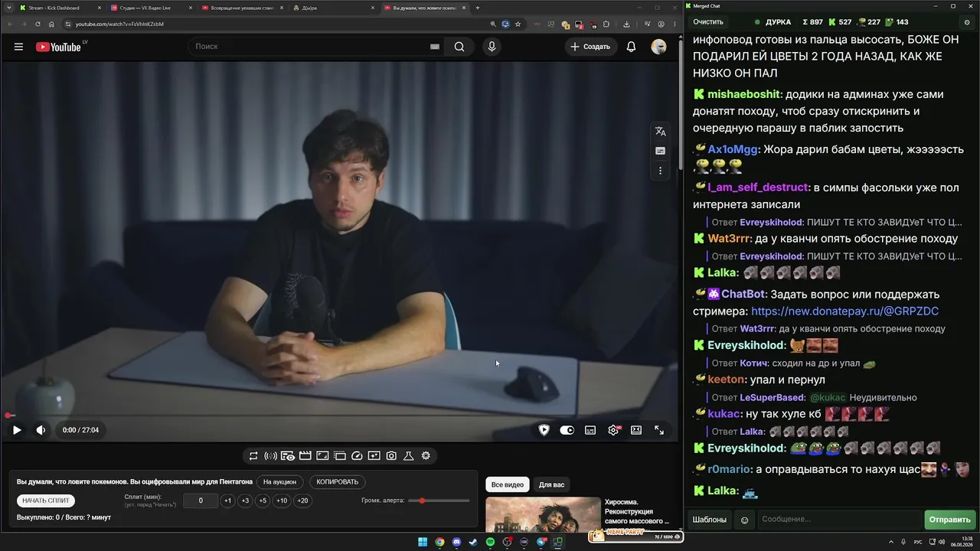Switch to theater mode
Viewport: 980px width, 551px height.
[x=636, y=430]
